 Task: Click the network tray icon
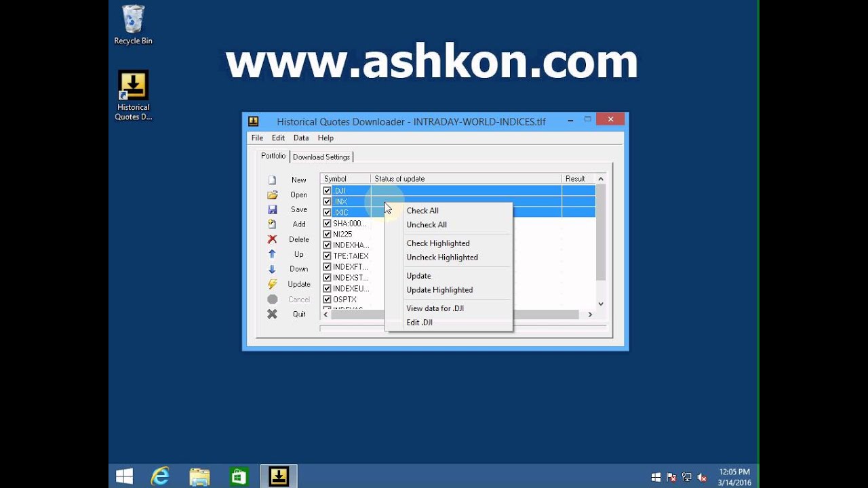coord(686,477)
